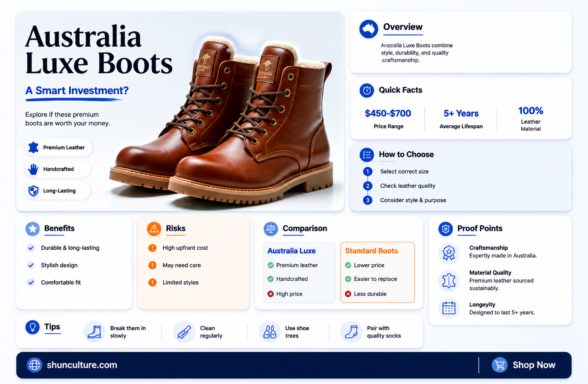Click the sock icon beside Pair with quality socks

tap(351, 332)
